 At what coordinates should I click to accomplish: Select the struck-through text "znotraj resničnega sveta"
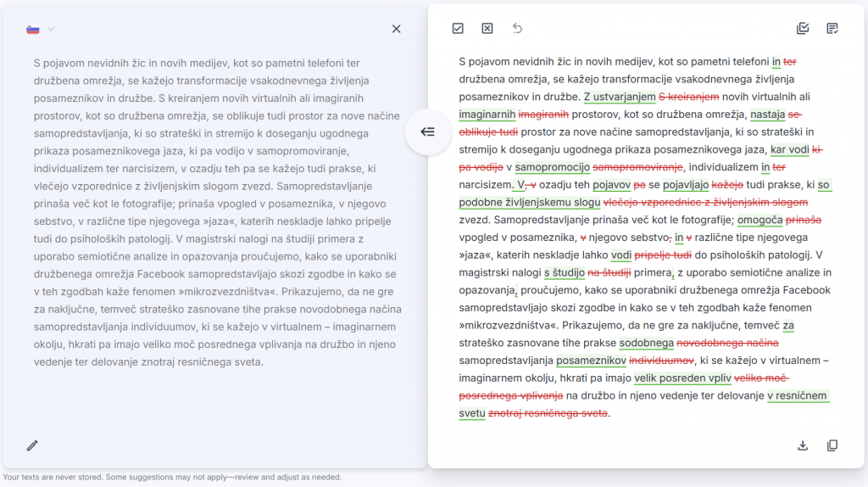click(x=548, y=413)
